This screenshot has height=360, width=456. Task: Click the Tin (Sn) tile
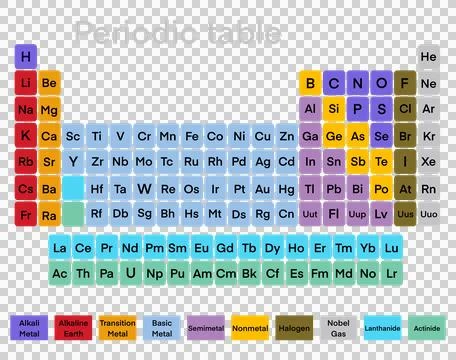coord(334,162)
